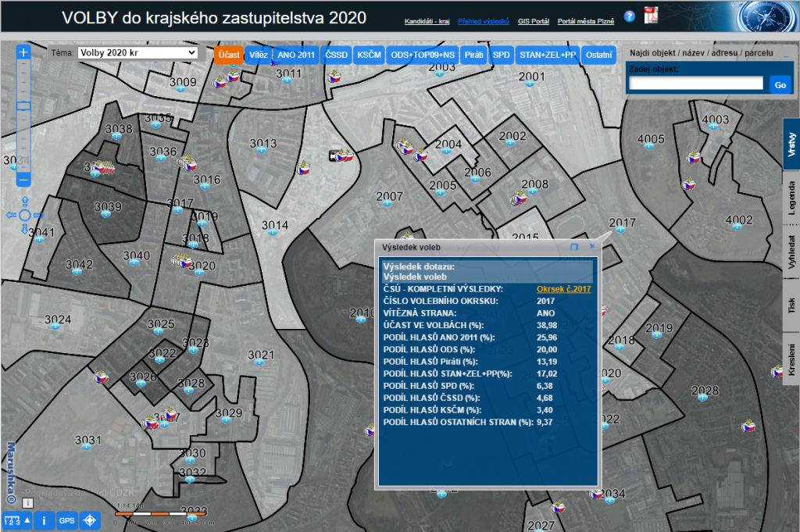Zoom out with the minus button

coord(23,180)
